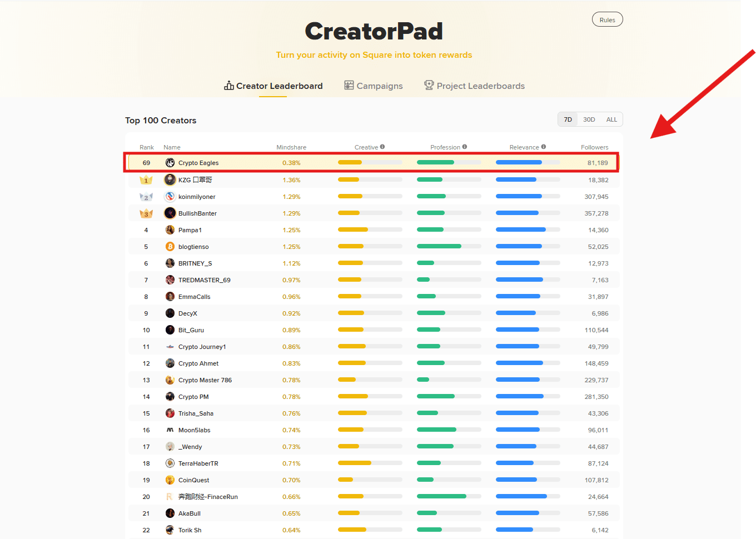Image resolution: width=756 pixels, height=539 pixels.
Task: Click the silver crown rank 2 icon
Action: pos(146,197)
